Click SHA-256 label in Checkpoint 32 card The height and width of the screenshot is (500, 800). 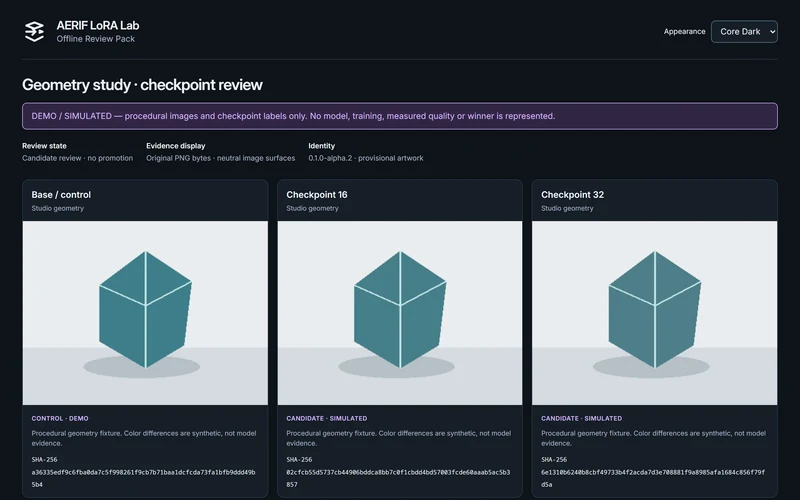(554, 460)
